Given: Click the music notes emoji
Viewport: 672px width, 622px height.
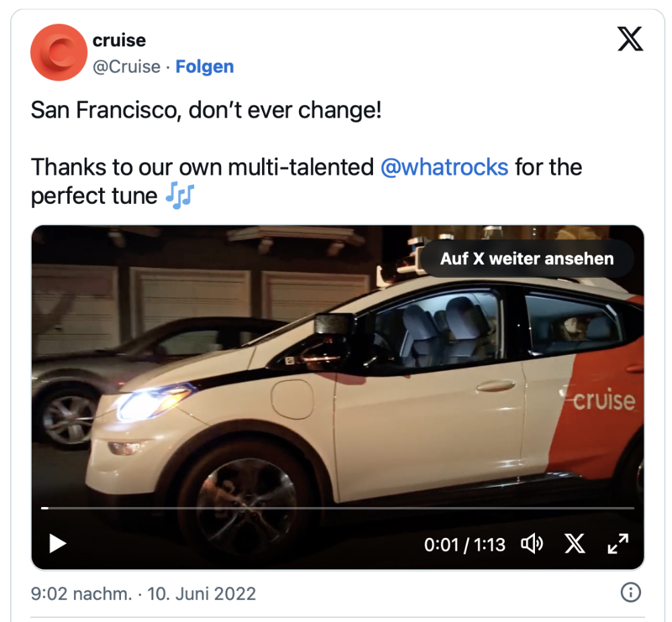Looking at the screenshot, I should tap(180, 196).
